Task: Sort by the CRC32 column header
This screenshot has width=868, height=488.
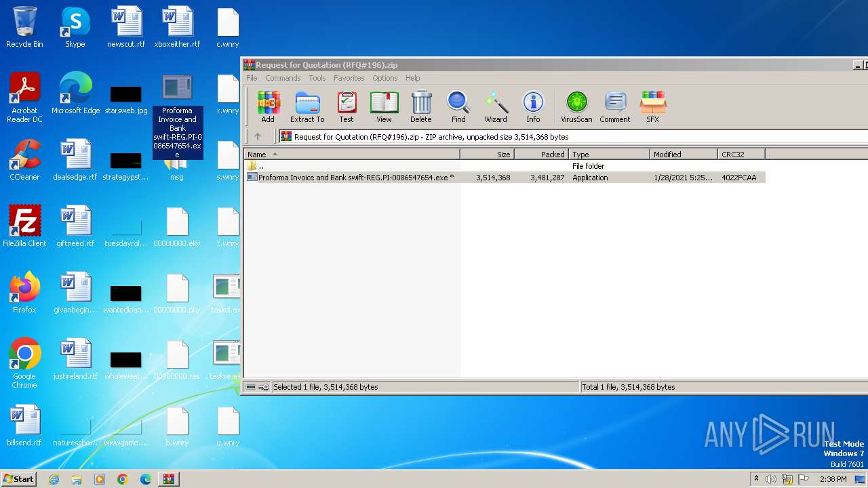Action: click(x=741, y=155)
